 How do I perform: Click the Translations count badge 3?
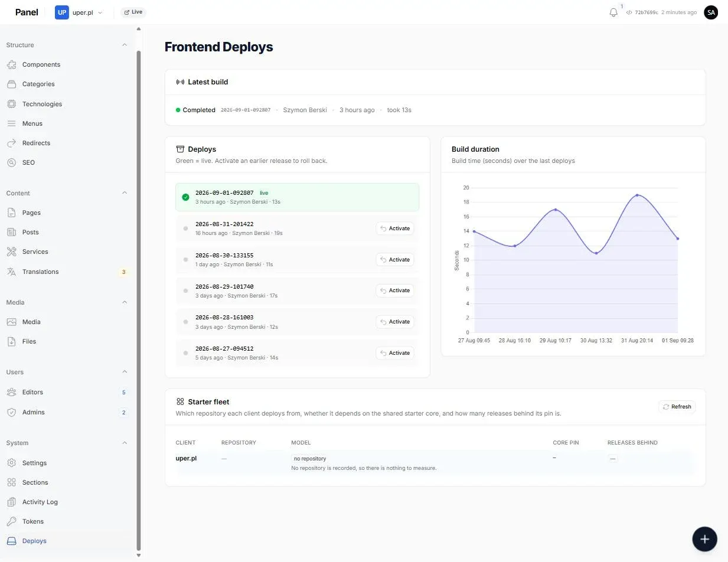[123, 272]
